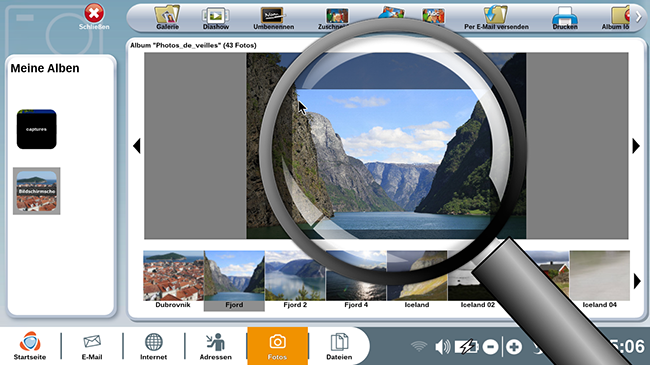Mute sound via speaker icon
The height and width of the screenshot is (365, 650).
coord(443,346)
